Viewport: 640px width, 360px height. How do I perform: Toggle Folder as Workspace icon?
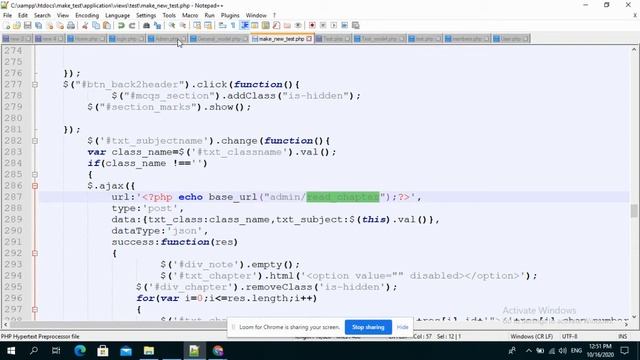287,25
